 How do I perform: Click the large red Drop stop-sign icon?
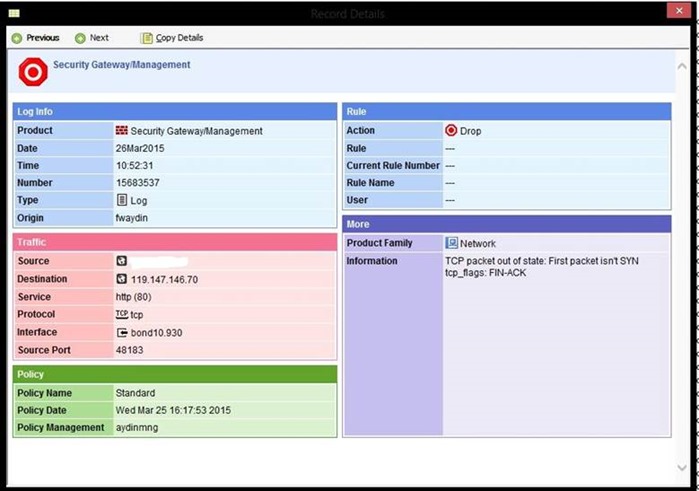(x=33, y=72)
